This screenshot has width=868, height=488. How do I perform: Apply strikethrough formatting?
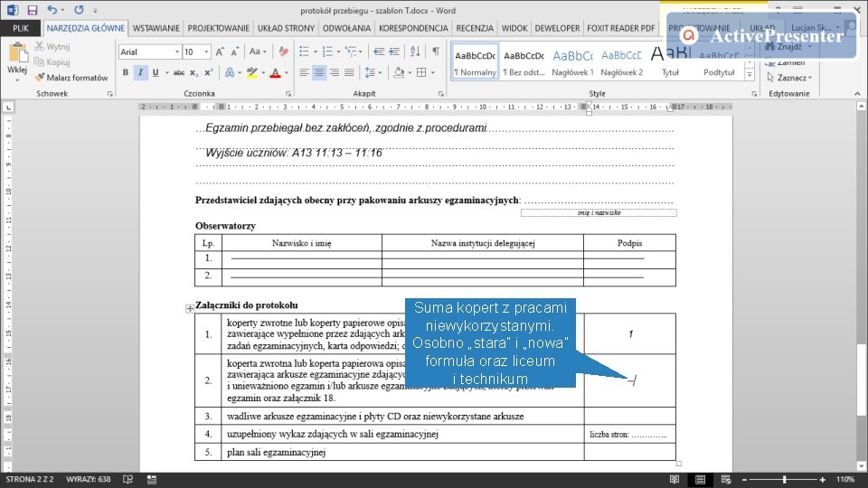click(178, 72)
